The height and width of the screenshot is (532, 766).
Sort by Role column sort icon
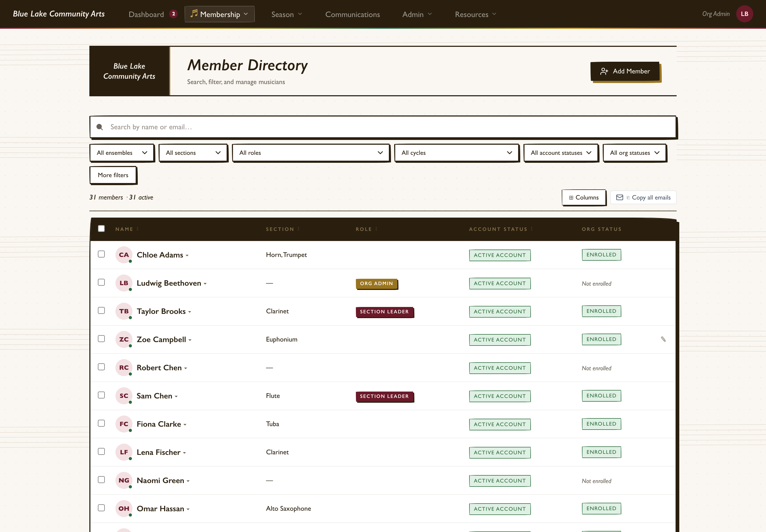(x=376, y=229)
